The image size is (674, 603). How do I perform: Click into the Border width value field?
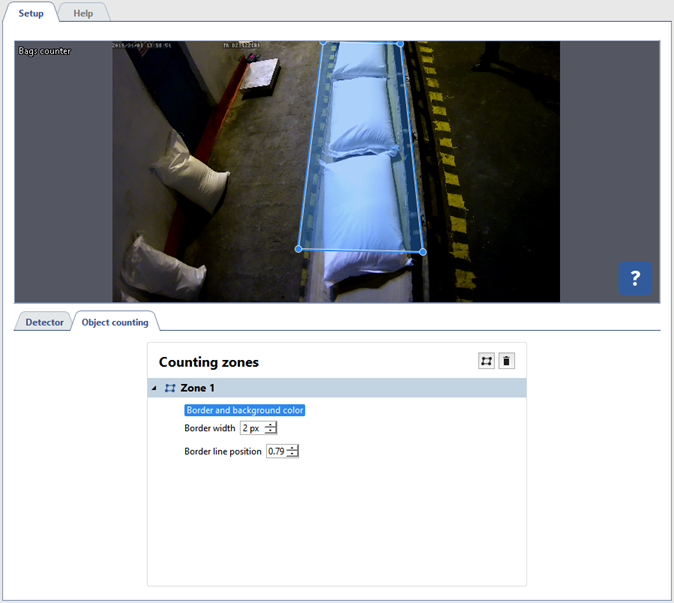click(x=251, y=428)
